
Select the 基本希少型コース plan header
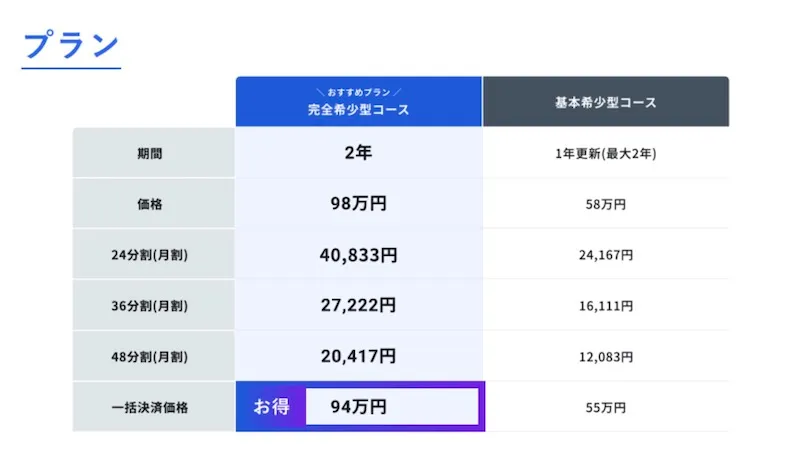tap(605, 102)
